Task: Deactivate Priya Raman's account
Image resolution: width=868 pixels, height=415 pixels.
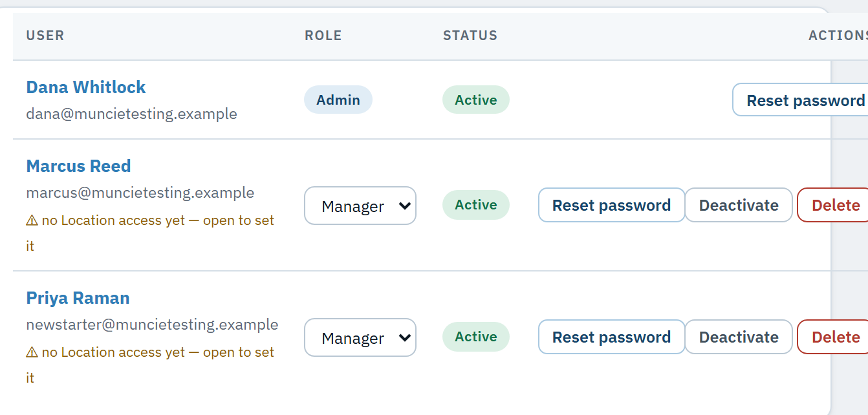Action: [739, 337]
